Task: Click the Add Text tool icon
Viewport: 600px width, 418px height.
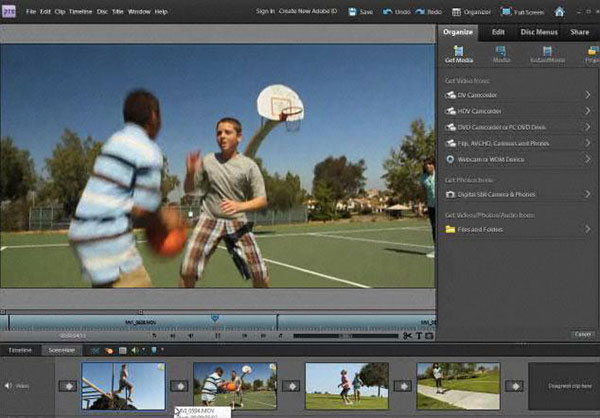Action: tap(418, 335)
